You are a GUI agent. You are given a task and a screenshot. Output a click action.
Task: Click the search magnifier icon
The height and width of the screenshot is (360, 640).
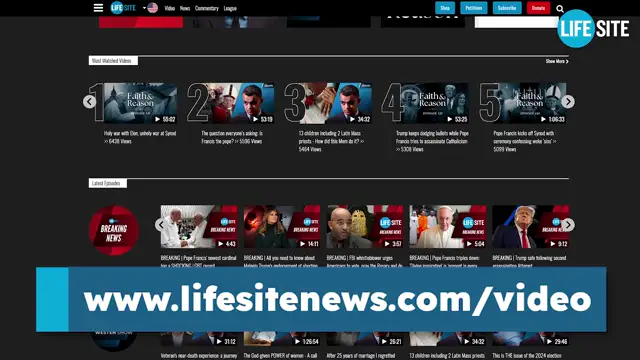560,9
